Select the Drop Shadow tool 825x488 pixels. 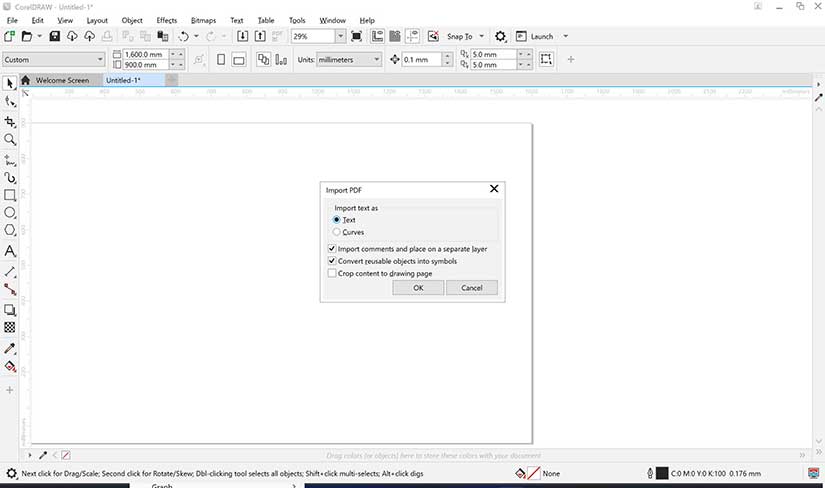coord(9,310)
